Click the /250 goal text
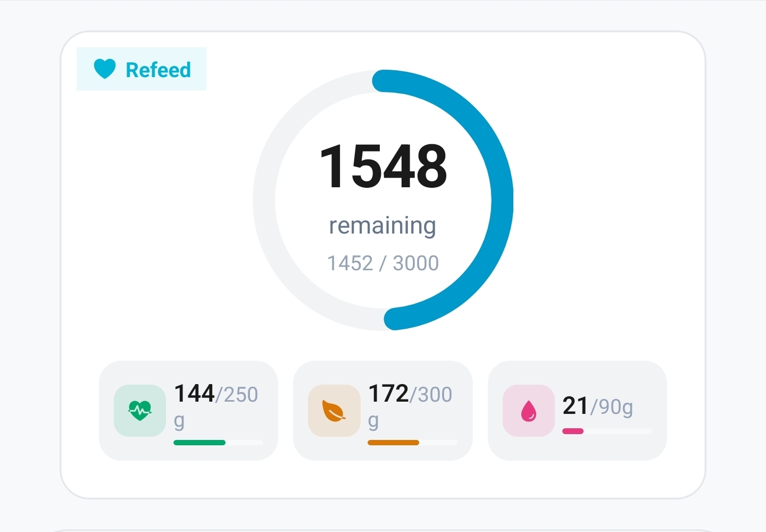The image size is (766, 532). (x=237, y=395)
